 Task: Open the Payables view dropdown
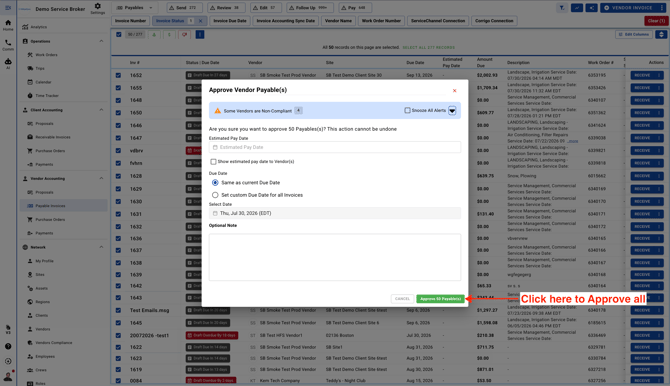click(134, 8)
